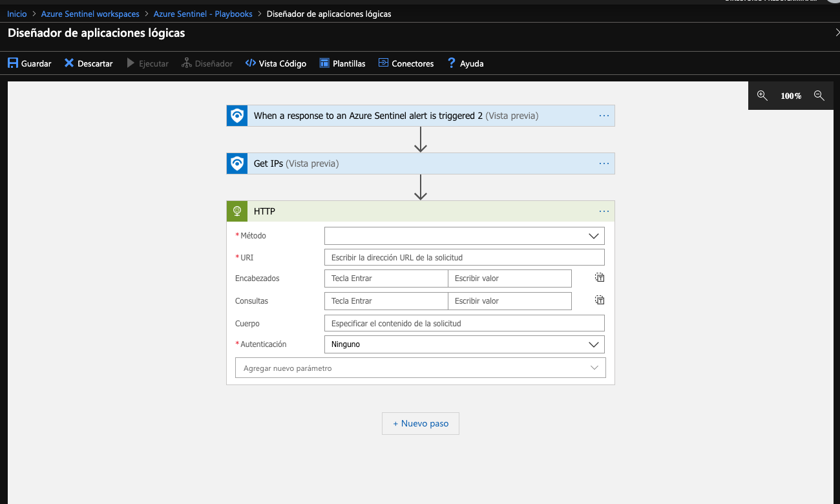Click the Cuerpo request body field
840x504 pixels.
pyautogui.click(x=464, y=323)
